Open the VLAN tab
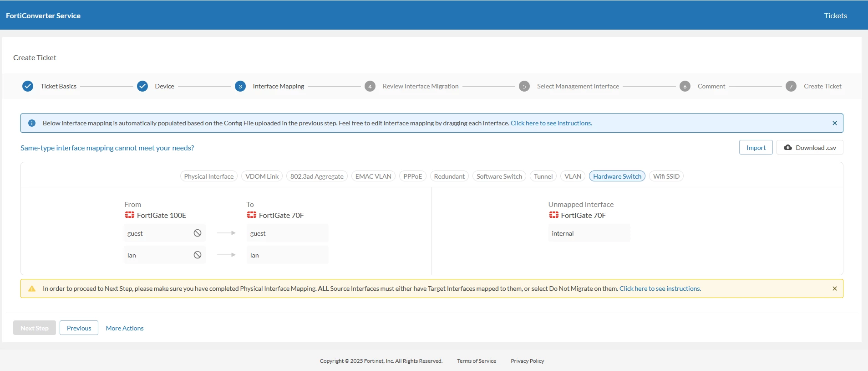This screenshot has width=868, height=371. (x=573, y=176)
